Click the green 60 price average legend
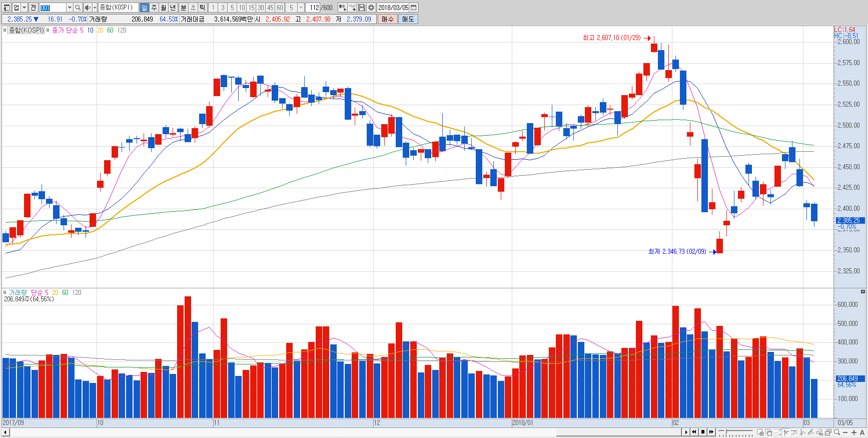This screenshot has width=868, height=438. point(110,31)
